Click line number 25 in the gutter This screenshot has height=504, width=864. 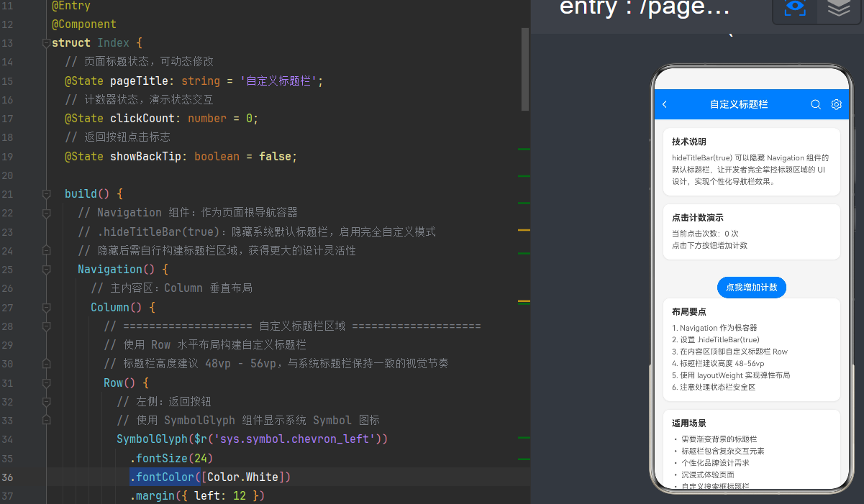click(x=7, y=270)
